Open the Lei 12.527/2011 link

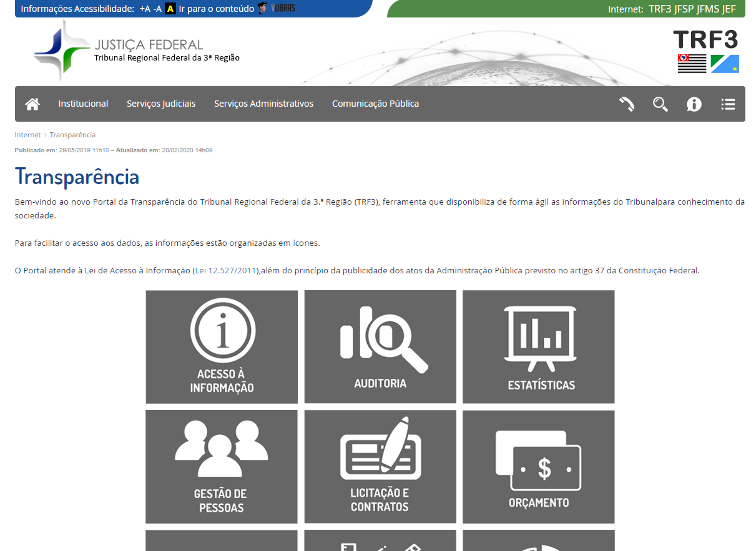tap(226, 270)
